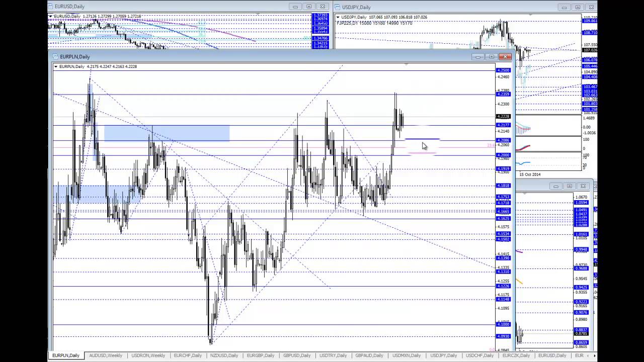Close the EURPLN,Daily chart window

point(505,57)
